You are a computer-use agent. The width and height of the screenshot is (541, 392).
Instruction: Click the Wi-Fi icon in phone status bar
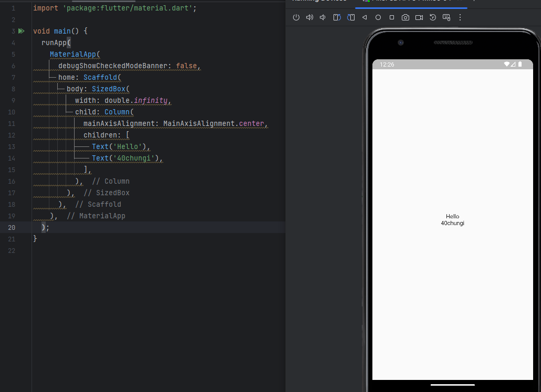point(506,64)
